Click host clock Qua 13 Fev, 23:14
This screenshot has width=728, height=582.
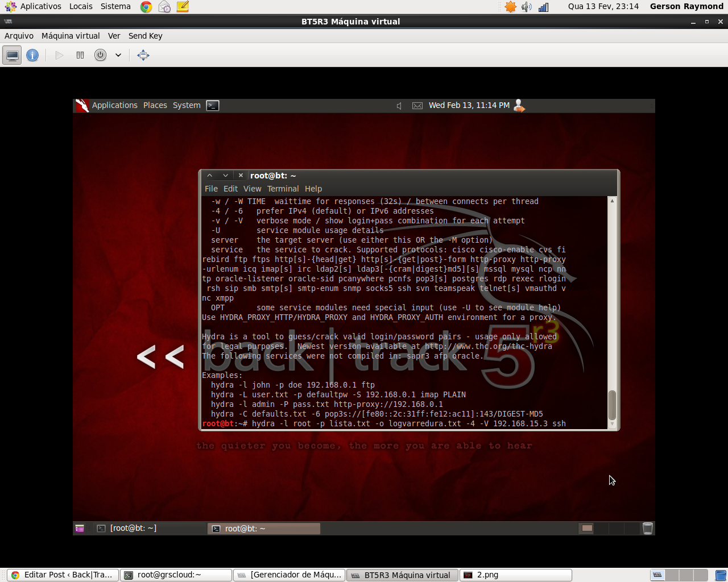click(x=603, y=6)
